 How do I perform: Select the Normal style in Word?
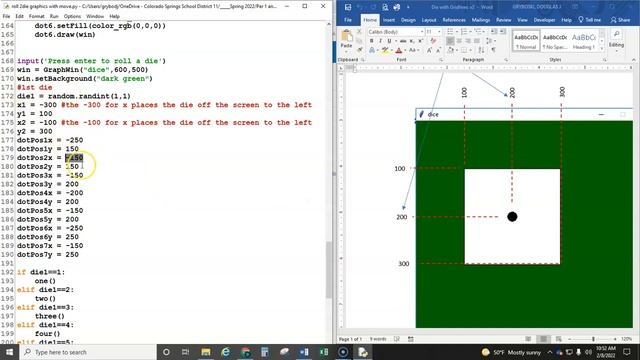point(526,40)
